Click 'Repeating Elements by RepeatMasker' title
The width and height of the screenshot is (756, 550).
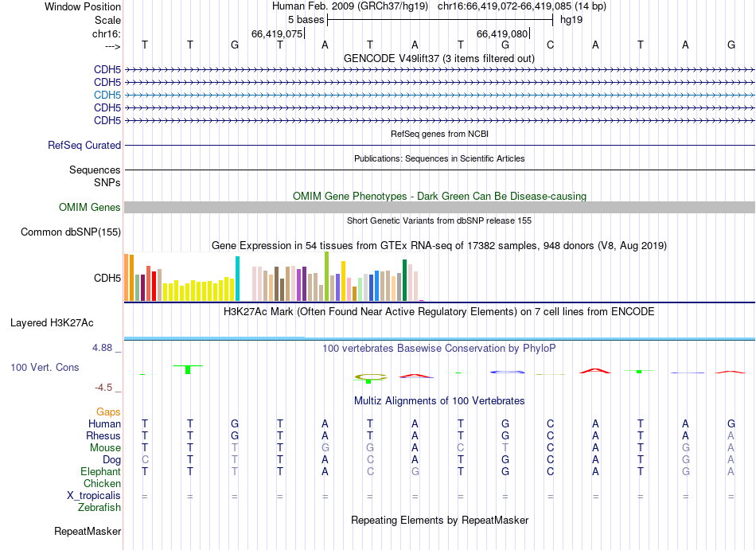coord(439,520)
